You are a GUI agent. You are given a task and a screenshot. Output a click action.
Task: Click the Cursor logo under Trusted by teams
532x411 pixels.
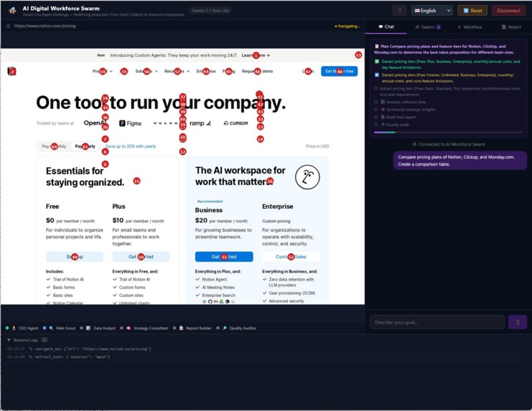pyautogui.click(x=235, y=123)
